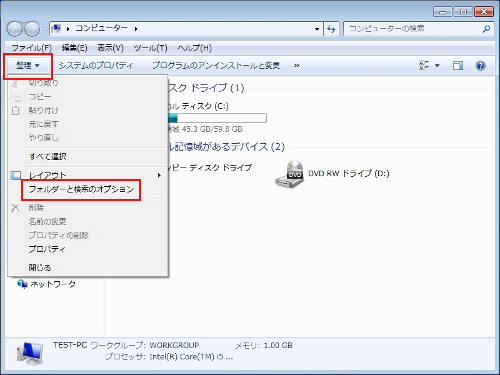Click into コンピューターの検索 search field
This screenshot has height=375, width=500.
pos(413,29)
